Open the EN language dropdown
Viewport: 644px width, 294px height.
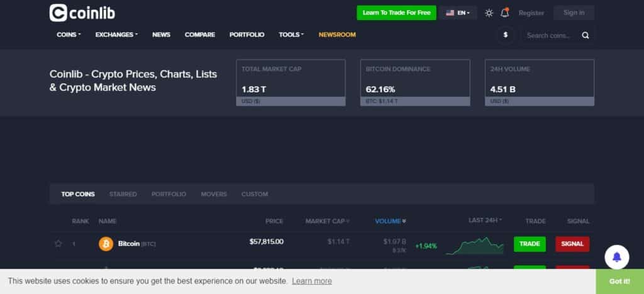click(x=458, y=13)
